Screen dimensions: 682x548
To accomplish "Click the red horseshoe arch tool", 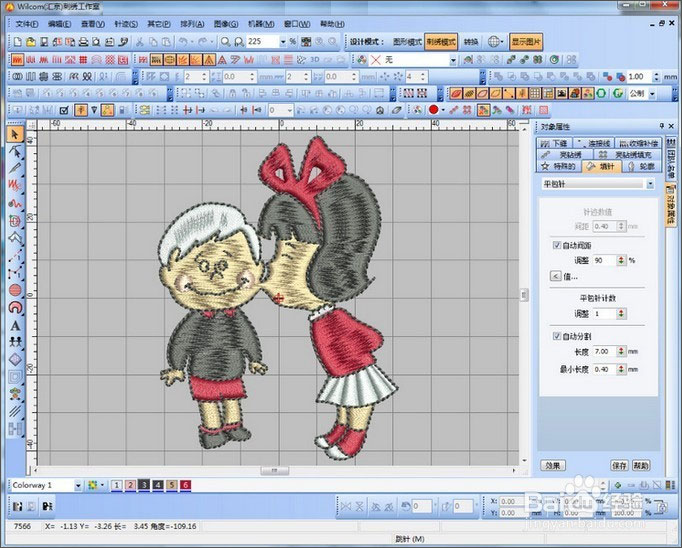I will [15, 308].
